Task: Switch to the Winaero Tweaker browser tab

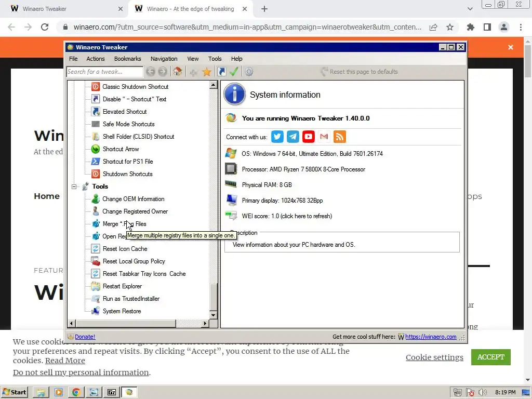Action: [64, 9]
